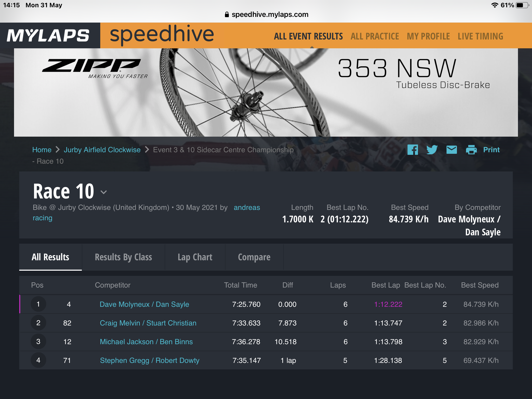Open the Zipp 353 NSW advertisement banner

pos(266,92)
